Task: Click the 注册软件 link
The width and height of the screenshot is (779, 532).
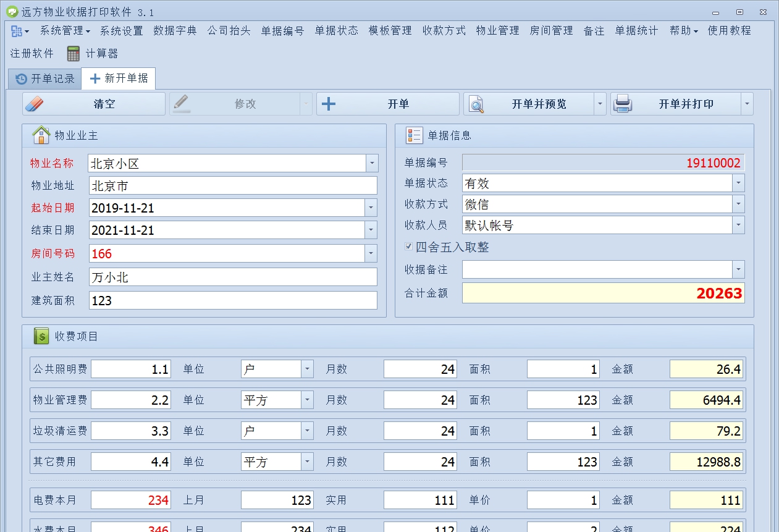Action: [x=31, y=54]
